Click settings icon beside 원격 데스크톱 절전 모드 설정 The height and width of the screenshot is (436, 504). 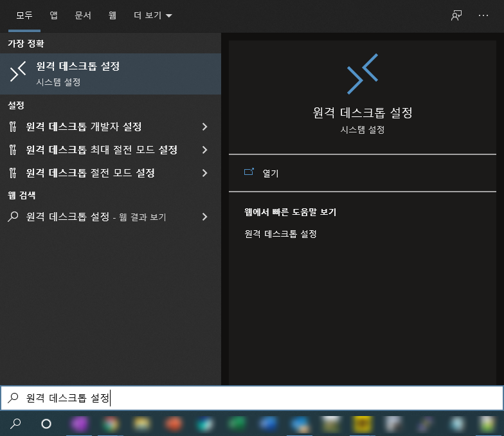13,173
